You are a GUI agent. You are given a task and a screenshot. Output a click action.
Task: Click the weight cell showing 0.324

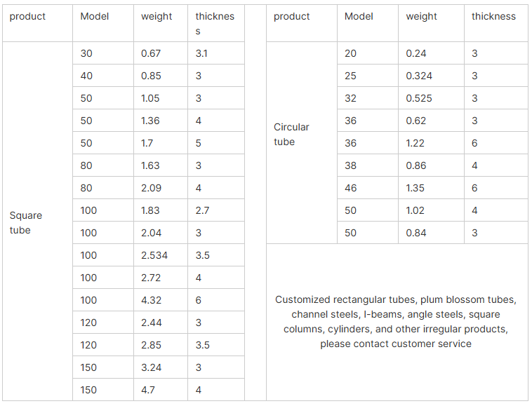coord(431,76)
